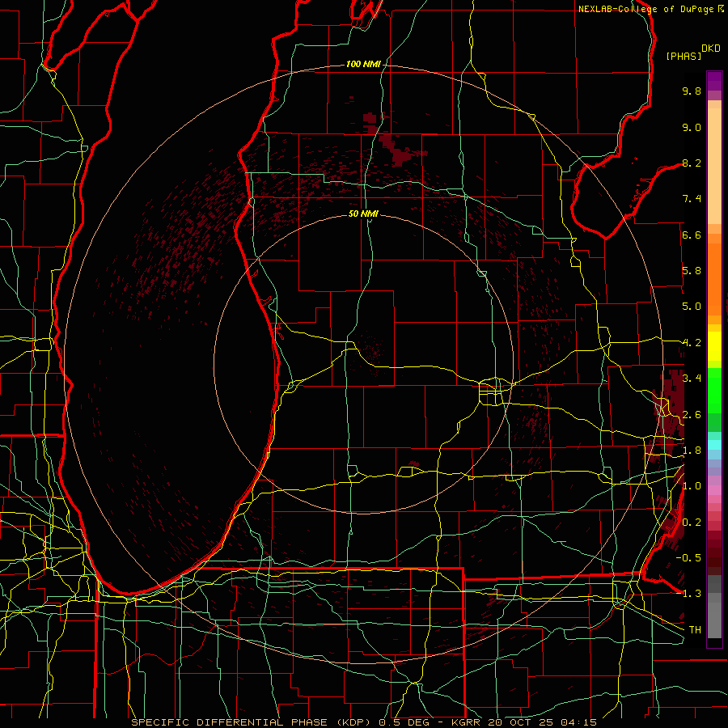This screenshot has height=728, width=728.
Task: Select the dark red -0.5 color band
Action: [x=714, y=557]
